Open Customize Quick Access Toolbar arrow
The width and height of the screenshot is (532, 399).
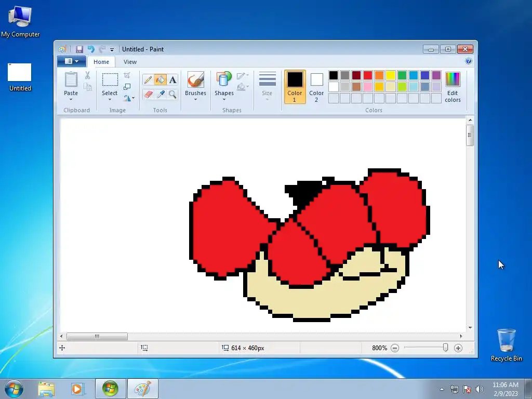click(112, 50)
